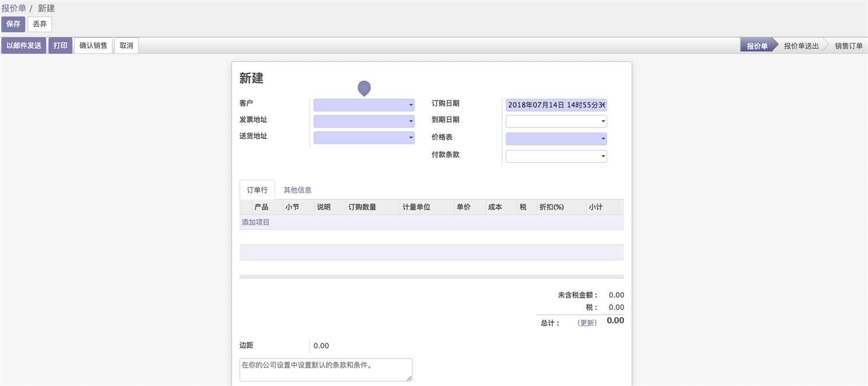
Task: Click the 未含税金额 label
Action: point(578,295)
